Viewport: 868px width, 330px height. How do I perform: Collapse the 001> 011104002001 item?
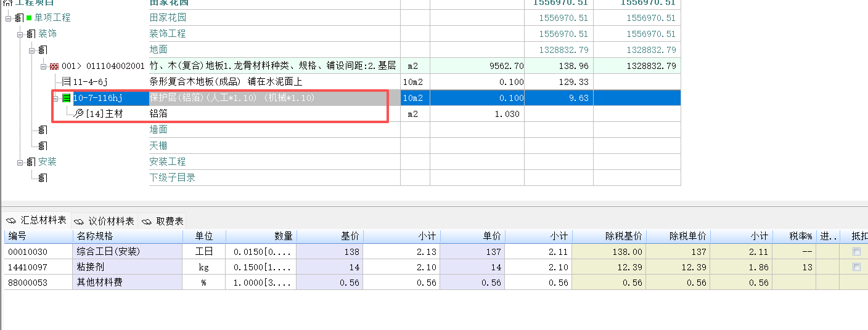(x=44, y=66)
